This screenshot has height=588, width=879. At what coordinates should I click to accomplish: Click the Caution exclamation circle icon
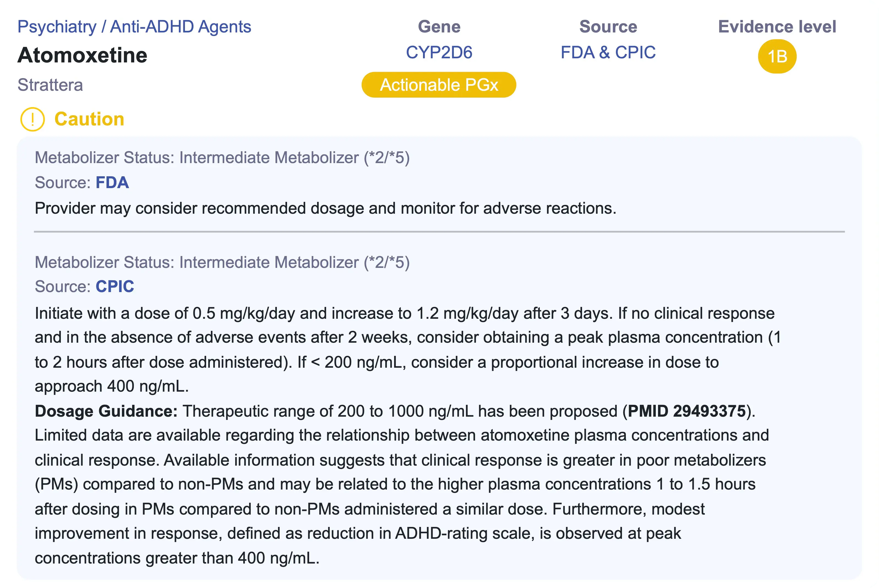tap(33, 119)
